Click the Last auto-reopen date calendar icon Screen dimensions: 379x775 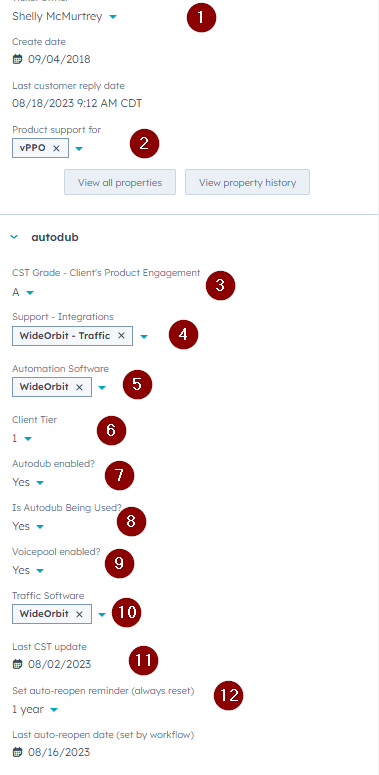point(17,752)
